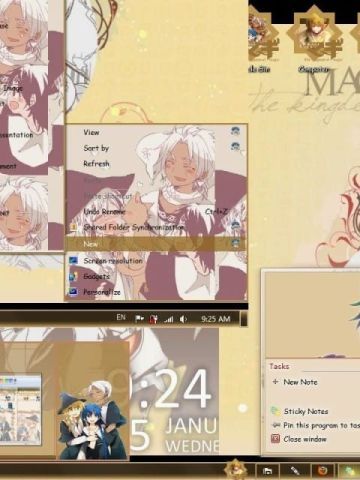The height and width of the screenshot is (480, 360).
Task: Choose Close window in the jump list
Action: click(x=305, y=439)
